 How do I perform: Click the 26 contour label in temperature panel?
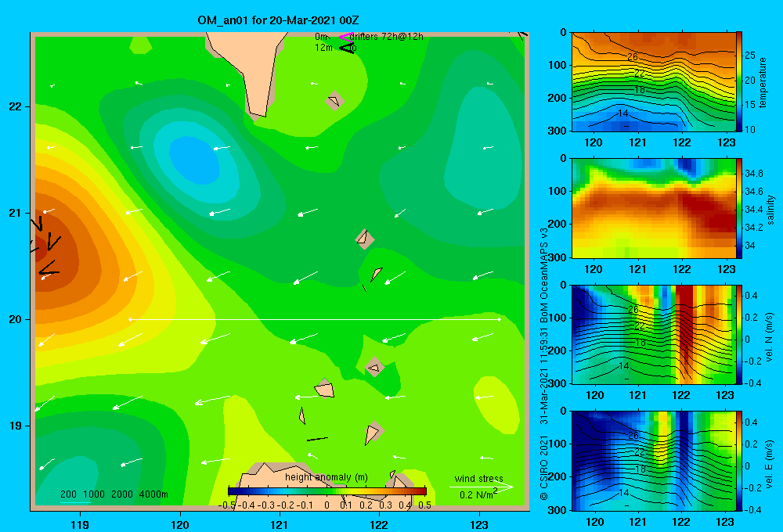[x=633, y=57]
